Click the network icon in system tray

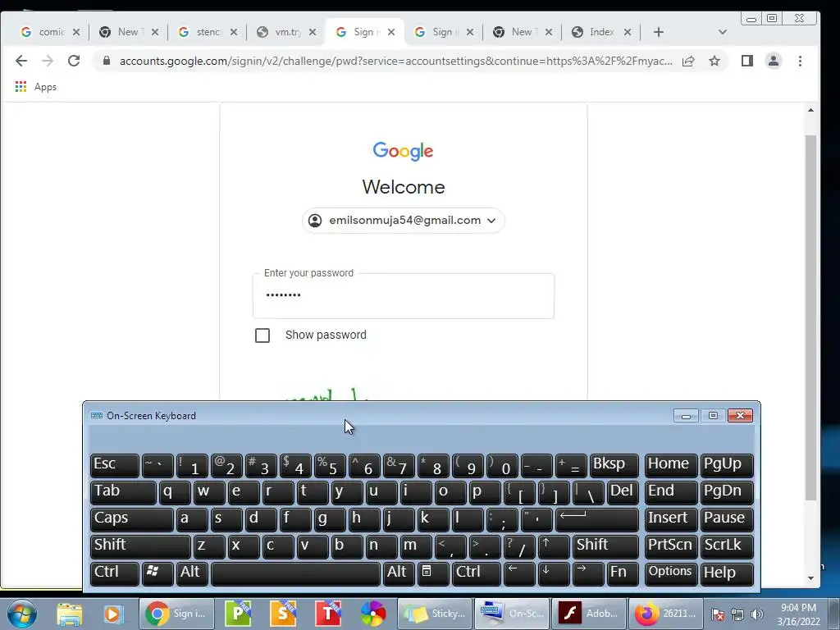(737, 614)
